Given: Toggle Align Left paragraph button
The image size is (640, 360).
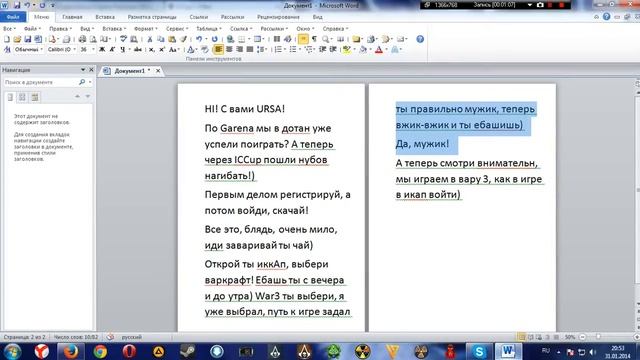Looking at the screenshot, I should pyautogui.click(x=219, y=49).
